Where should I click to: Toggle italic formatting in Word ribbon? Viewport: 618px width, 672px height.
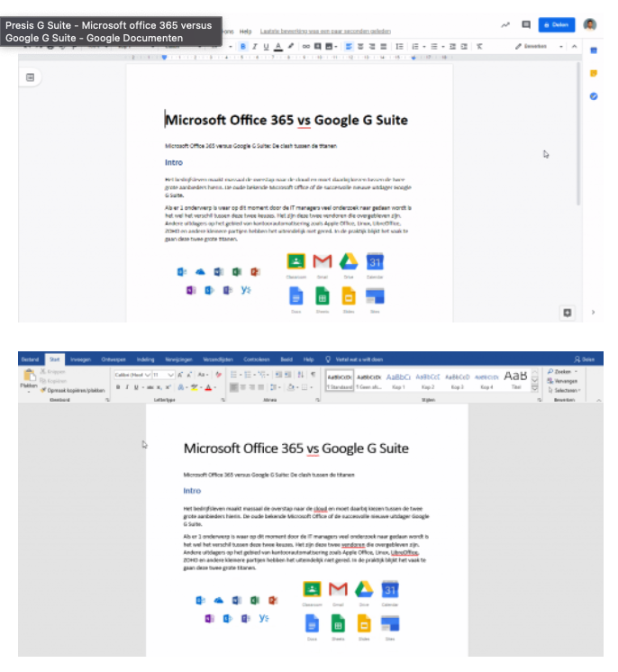pyautogui.click(x=129, y=387)
